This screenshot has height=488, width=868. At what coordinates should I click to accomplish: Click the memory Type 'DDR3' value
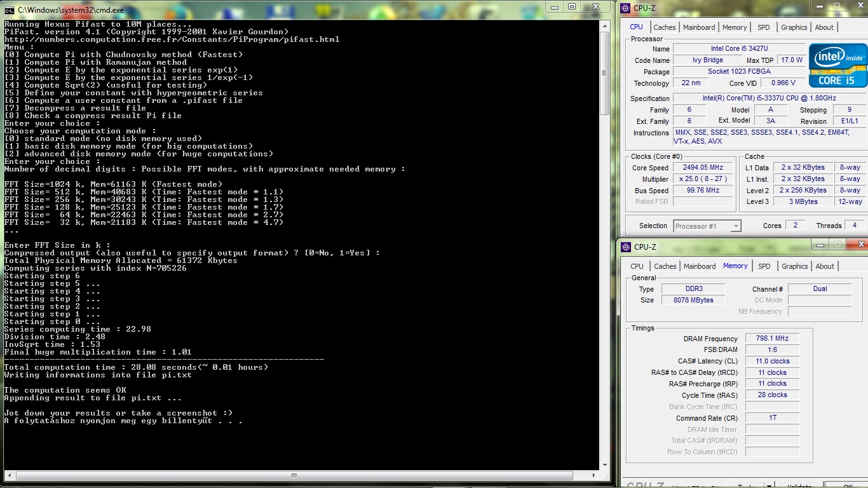point(693,288)
